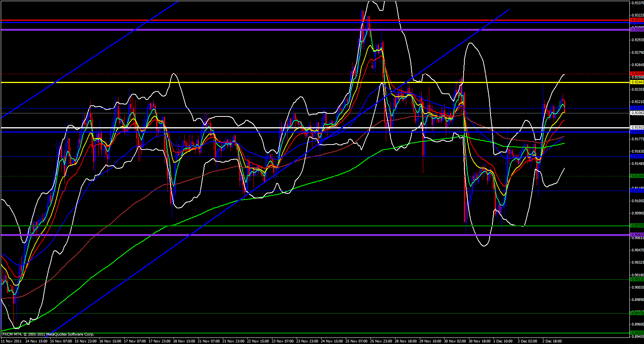Click the FXCM MT4 MetaQuotes copyright text
This screenshot has height=344, width=644.
click(x=48, y=334)
